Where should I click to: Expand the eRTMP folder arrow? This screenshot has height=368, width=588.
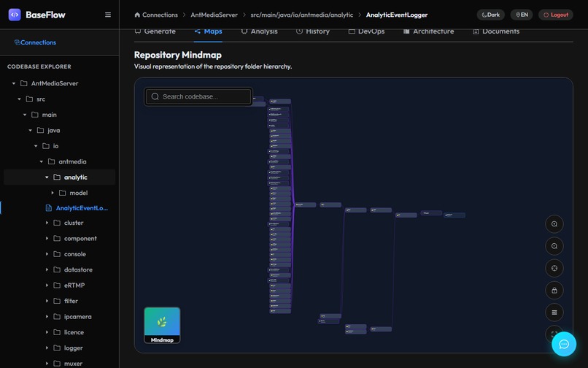pos(47,285)
